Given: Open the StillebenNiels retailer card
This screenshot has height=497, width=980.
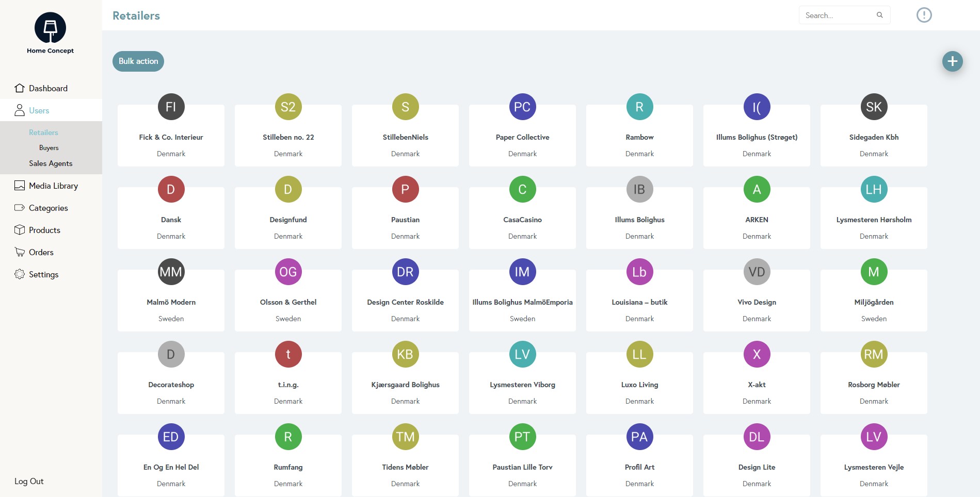Looking at the screenshot, I should coord(405,136).
